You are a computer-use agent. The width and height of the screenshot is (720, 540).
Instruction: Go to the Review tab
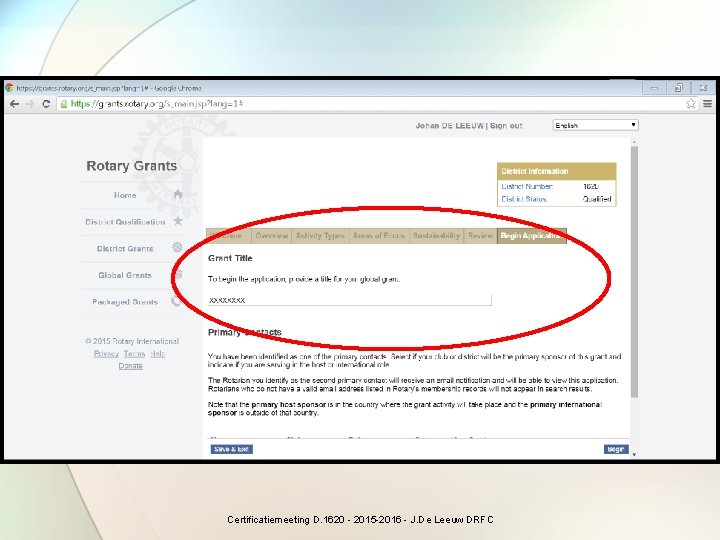point(480,236)
